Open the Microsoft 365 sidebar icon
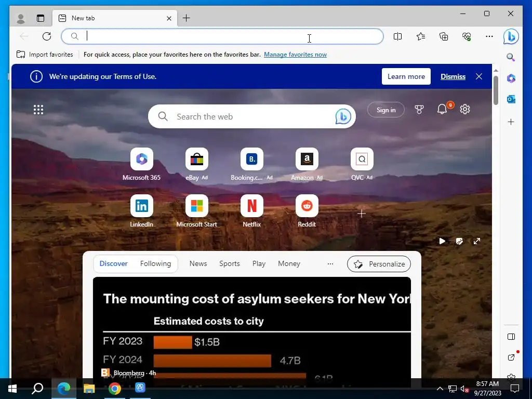The image size is (532, 399). click(511, 78)
